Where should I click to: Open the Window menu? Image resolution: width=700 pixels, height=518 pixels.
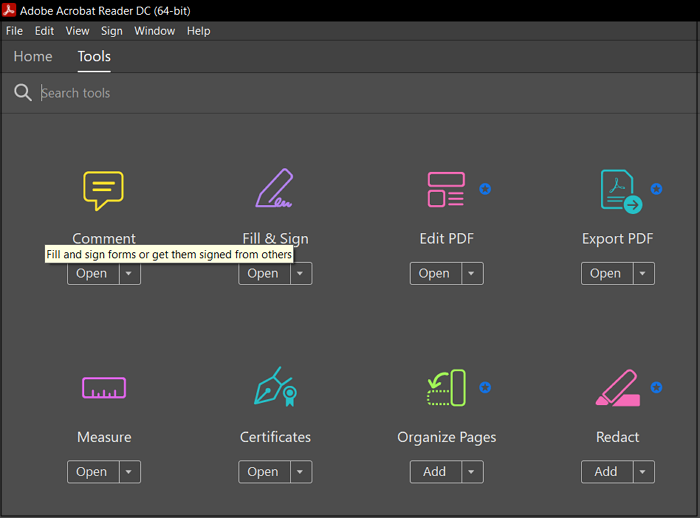click(x=154, y=31)
